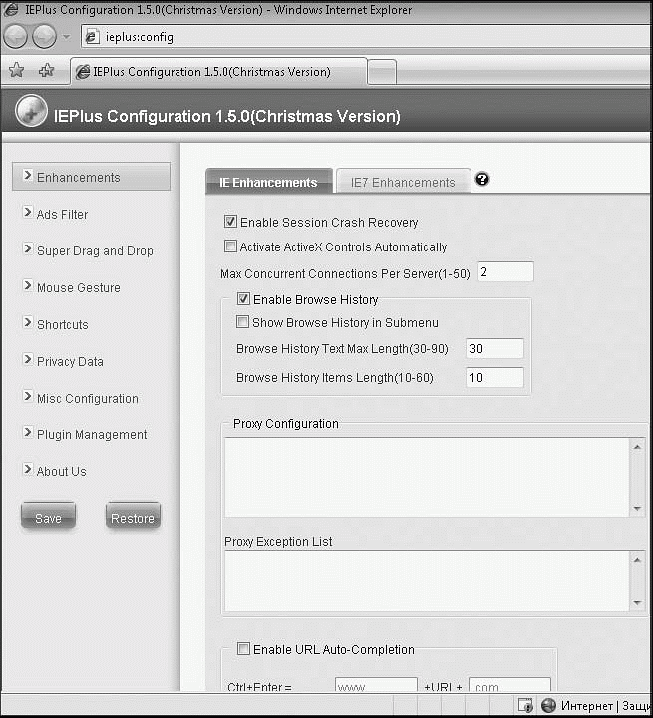This screenshot has height=718, width=653.
Task: Switch to the IE7 Enhancements tab
Action: tap(403, 182)
